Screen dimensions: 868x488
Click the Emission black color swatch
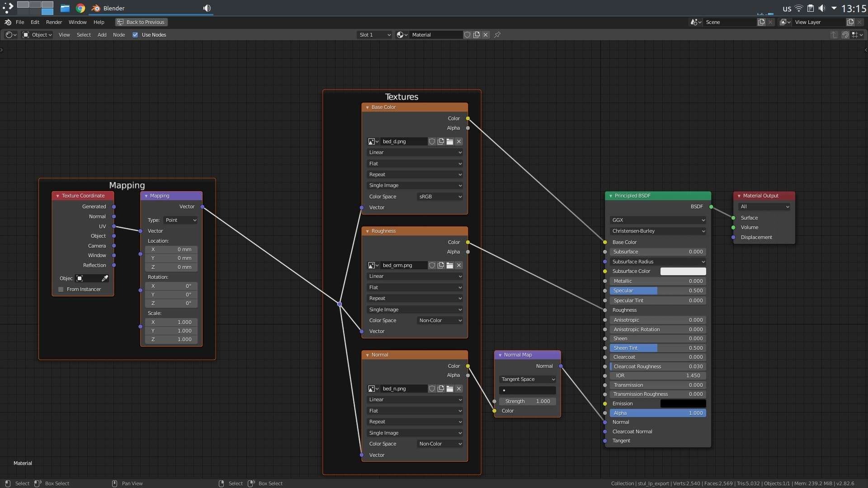[683, 404]
